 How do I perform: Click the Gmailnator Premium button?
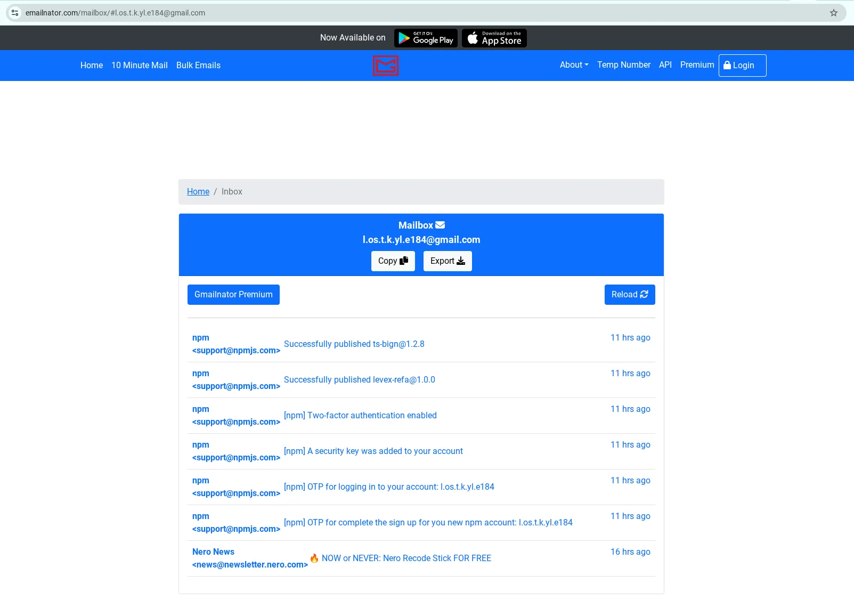point(233,294)
